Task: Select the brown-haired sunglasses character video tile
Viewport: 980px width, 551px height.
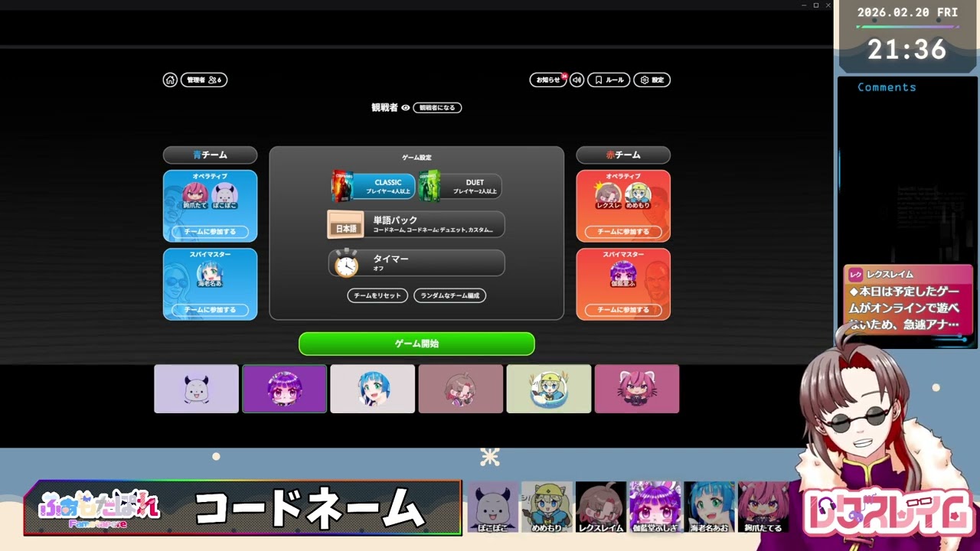Action: pos(461,389)
